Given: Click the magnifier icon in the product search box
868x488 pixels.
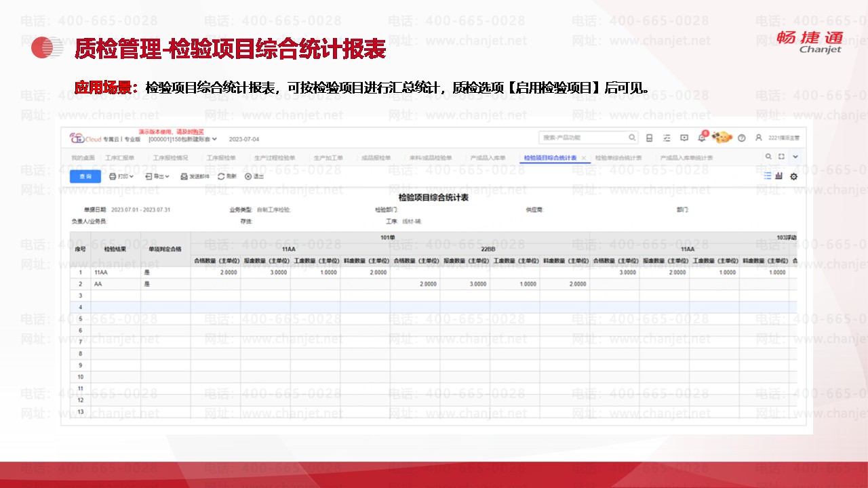Looking at the screenshot, I should [x=631, y=138].
